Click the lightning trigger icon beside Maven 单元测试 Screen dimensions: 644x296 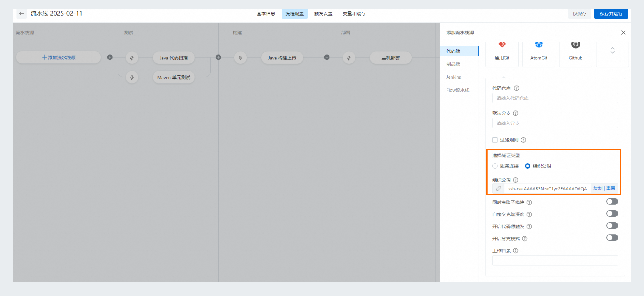pyautogui.click(x=132, y=78)
